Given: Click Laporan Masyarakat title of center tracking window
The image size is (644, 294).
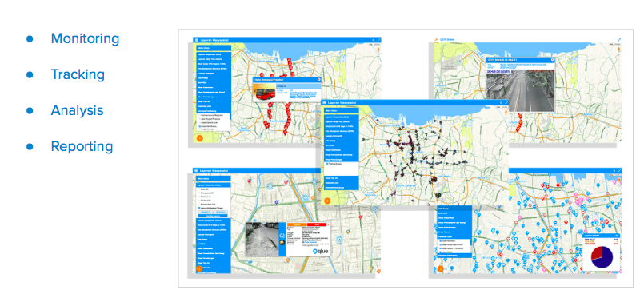Looking at the screenshot, I should [342, 102].
